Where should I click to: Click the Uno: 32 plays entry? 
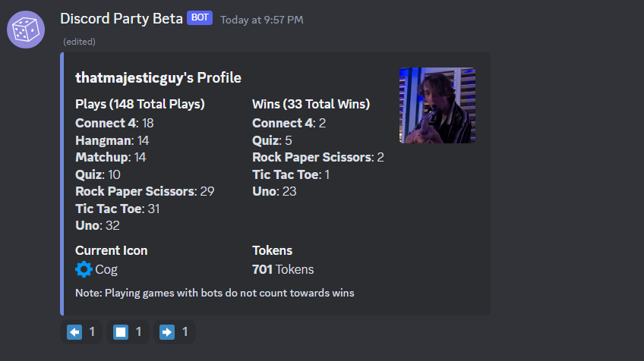97,226
